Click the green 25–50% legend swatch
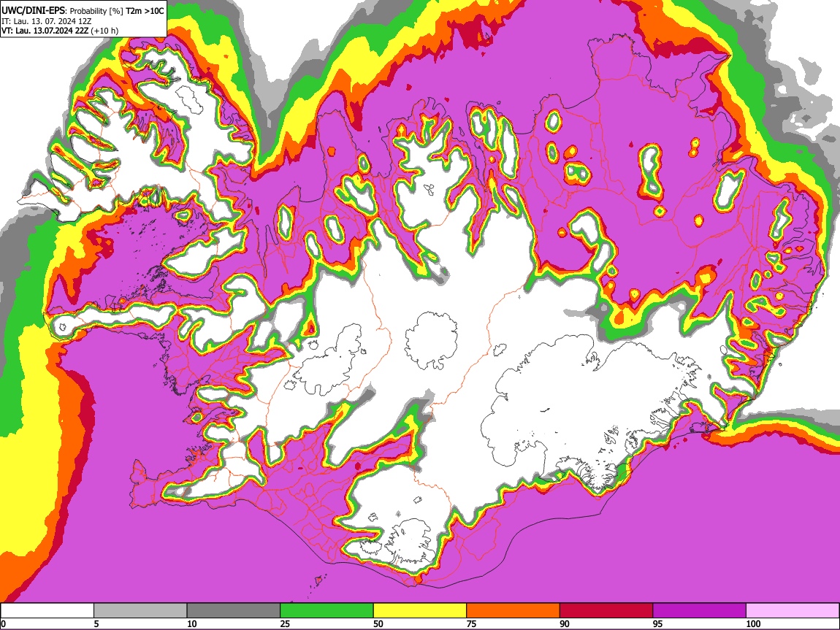The height and width of the screenshot is (630, 840). [x=327, y=610]
